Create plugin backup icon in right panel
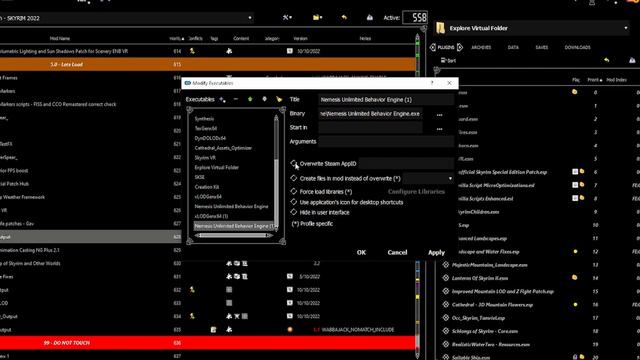Screen dimensions: 640x360 click(632, 60)
